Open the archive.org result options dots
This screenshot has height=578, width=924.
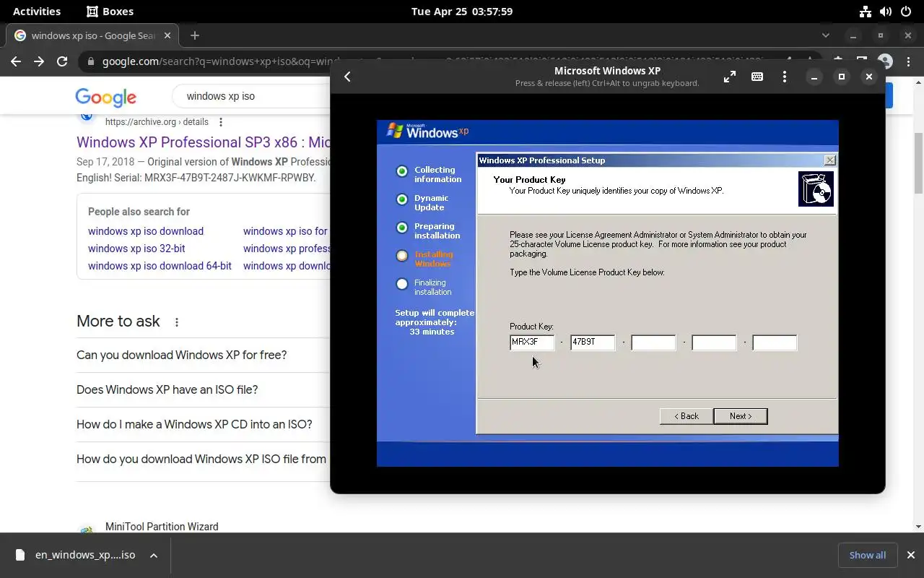click(x=221, y=122)
